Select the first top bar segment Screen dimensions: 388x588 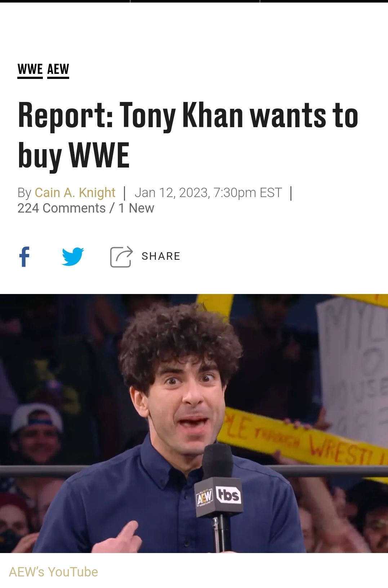65,1
